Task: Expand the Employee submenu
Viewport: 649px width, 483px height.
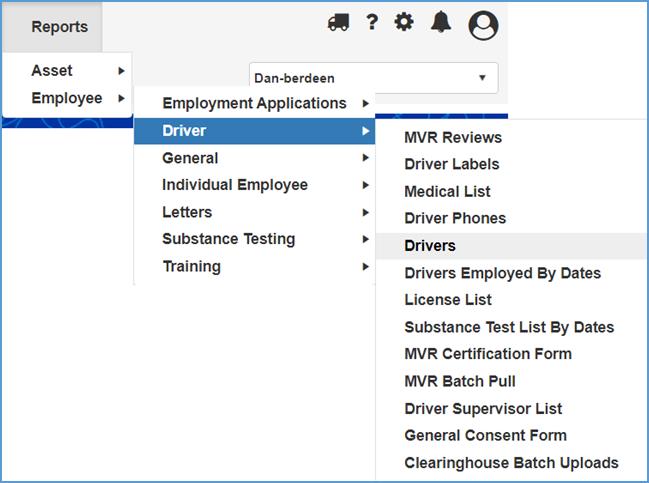Action: 67,98
